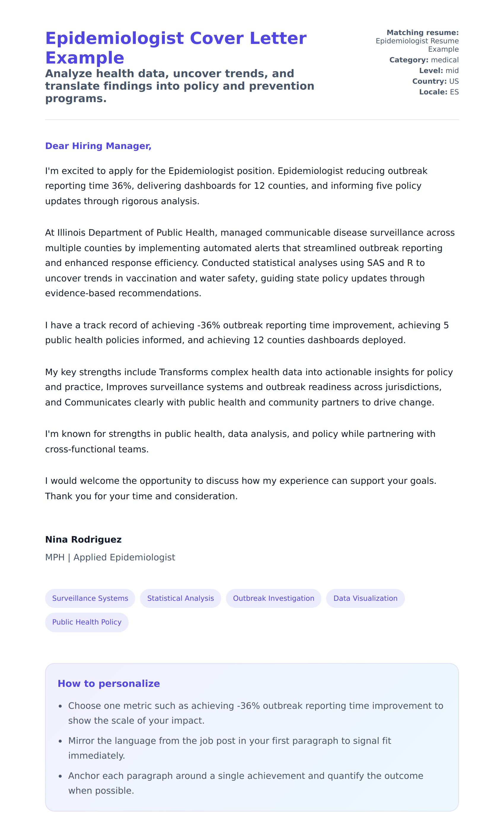This screenshot has height=840, width=504.
Task: Click the 'Dear Hiring Manager' greeting
Action: pyautogui.click(x=98, y=146)
